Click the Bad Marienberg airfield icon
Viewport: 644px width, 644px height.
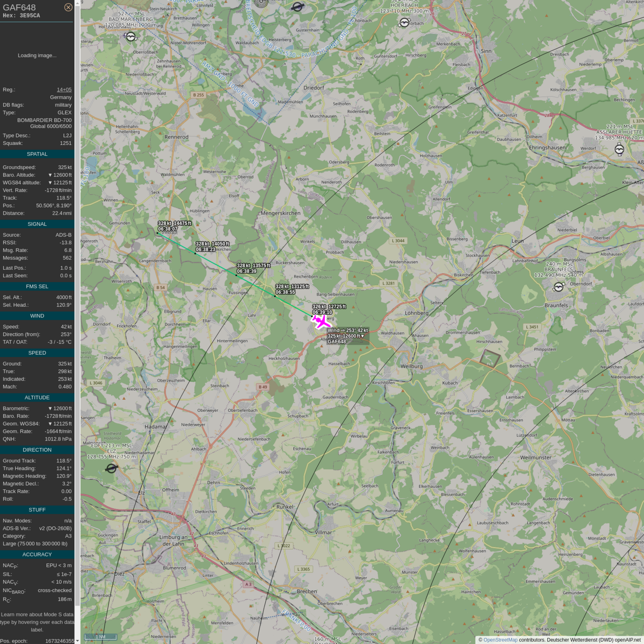131,37
